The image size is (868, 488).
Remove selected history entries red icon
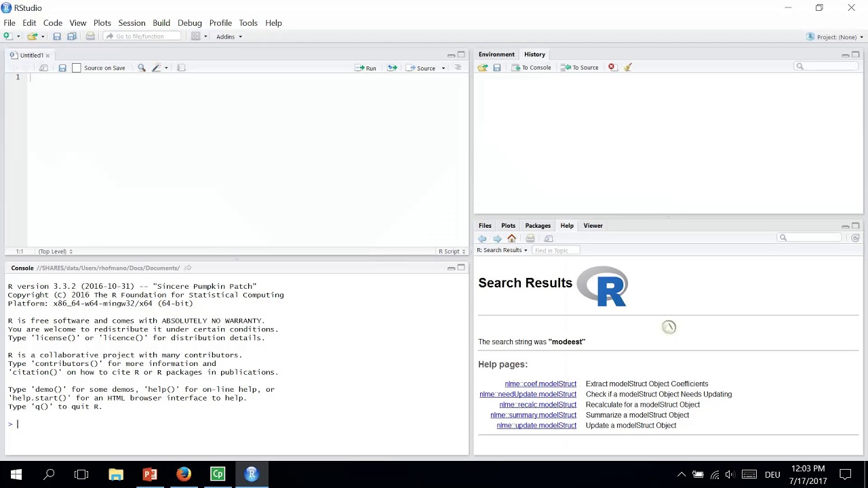(612, 67)
